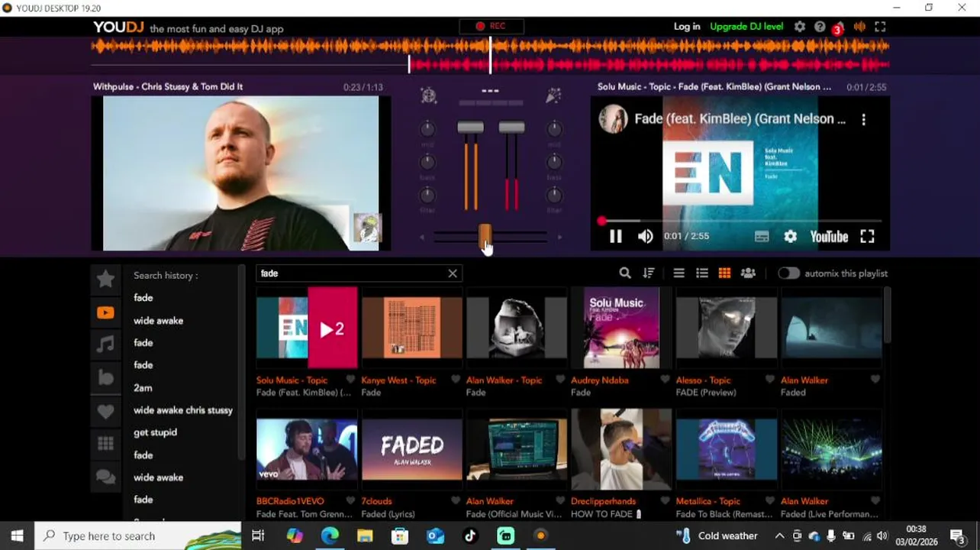Viewport: 980px width, 550px height.
Task: Select 'get stupid' history entry
Action: pos(155,432)
